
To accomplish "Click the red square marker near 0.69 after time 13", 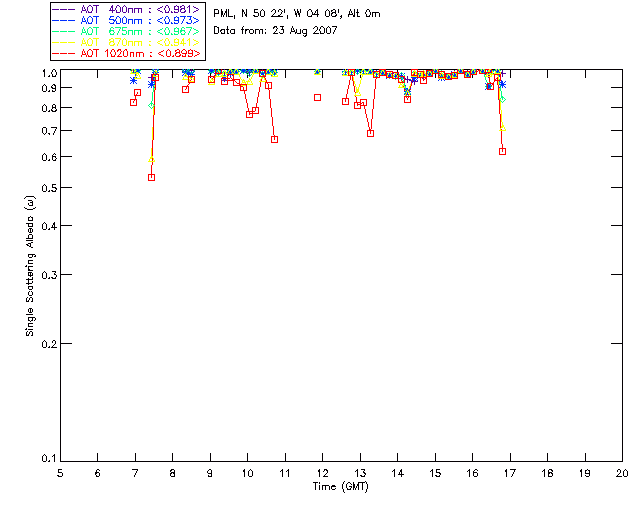I will tap(370, 134).
